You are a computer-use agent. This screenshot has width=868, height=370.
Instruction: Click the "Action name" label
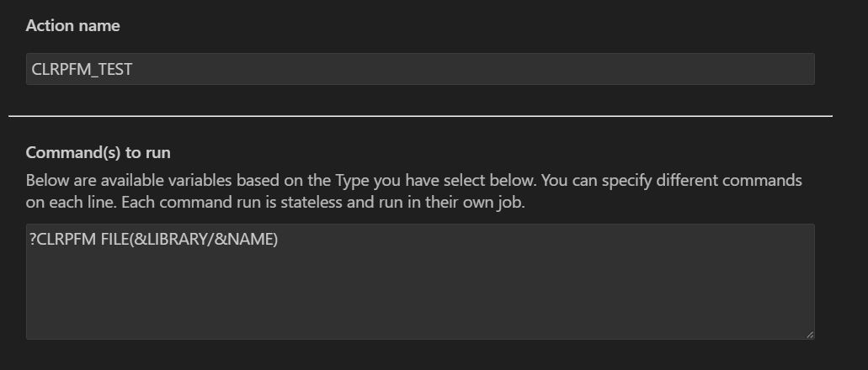(x=72, y=26)
